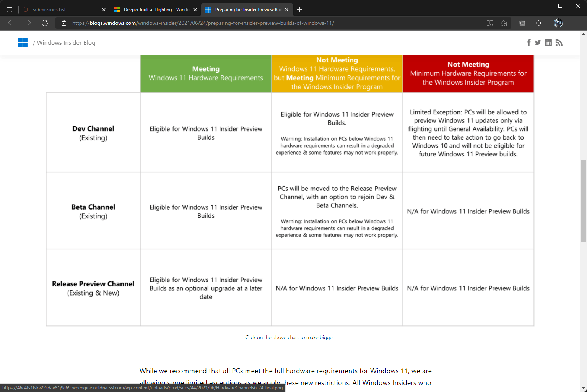Open Edge Settings and more menu
Image resolution: width=587 pixels, height=392 pixels.
coord(576,23)
